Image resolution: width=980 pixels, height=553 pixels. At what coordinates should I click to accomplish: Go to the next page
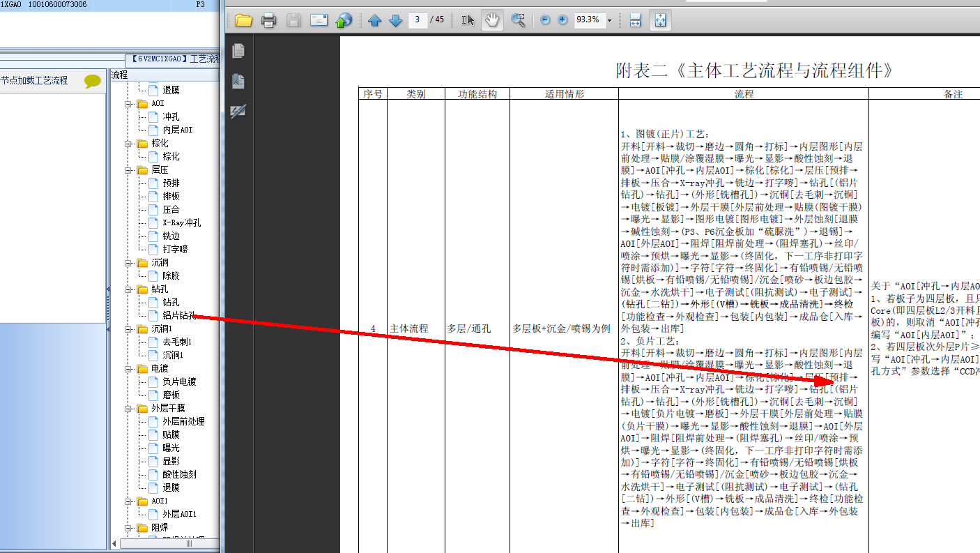396,21
